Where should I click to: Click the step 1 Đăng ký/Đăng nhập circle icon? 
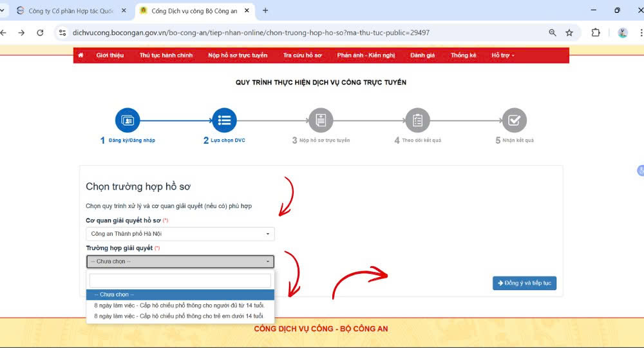128,121
